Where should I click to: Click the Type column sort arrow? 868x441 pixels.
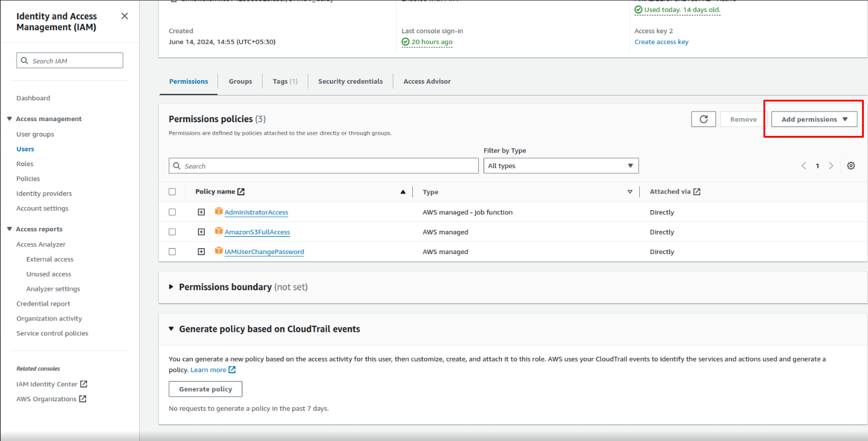(x=630, y=192)
